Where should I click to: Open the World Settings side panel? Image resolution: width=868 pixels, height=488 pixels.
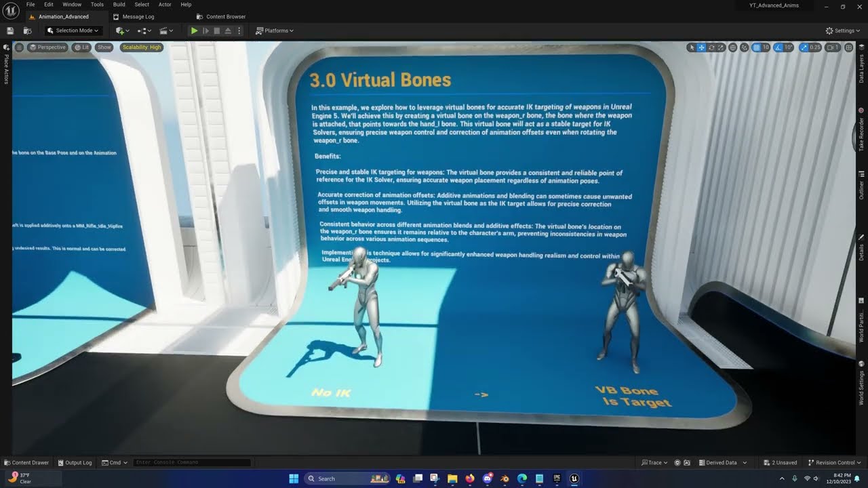(861, 384)
